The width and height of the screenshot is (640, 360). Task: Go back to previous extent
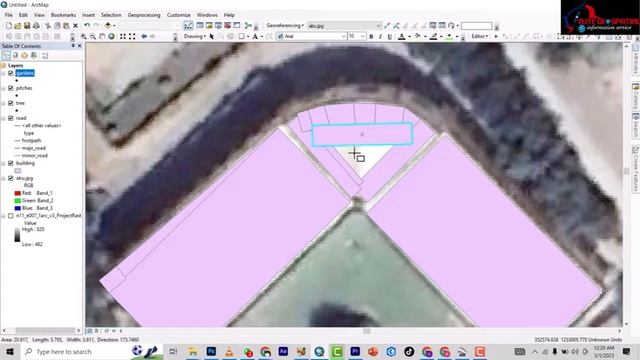144,36
